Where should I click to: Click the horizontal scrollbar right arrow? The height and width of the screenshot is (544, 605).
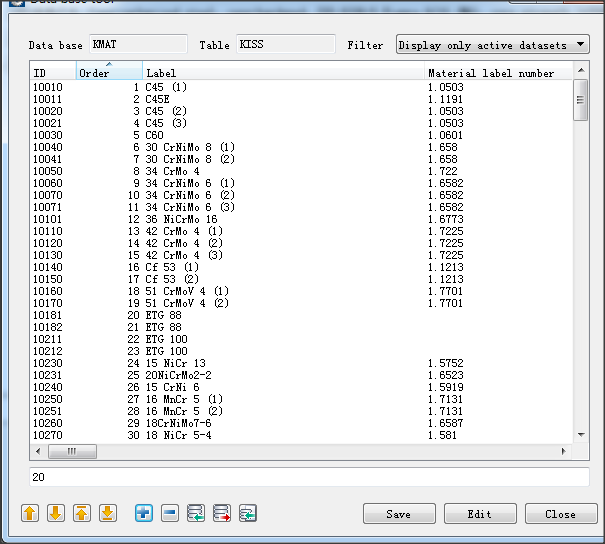[x=563, y=451]
